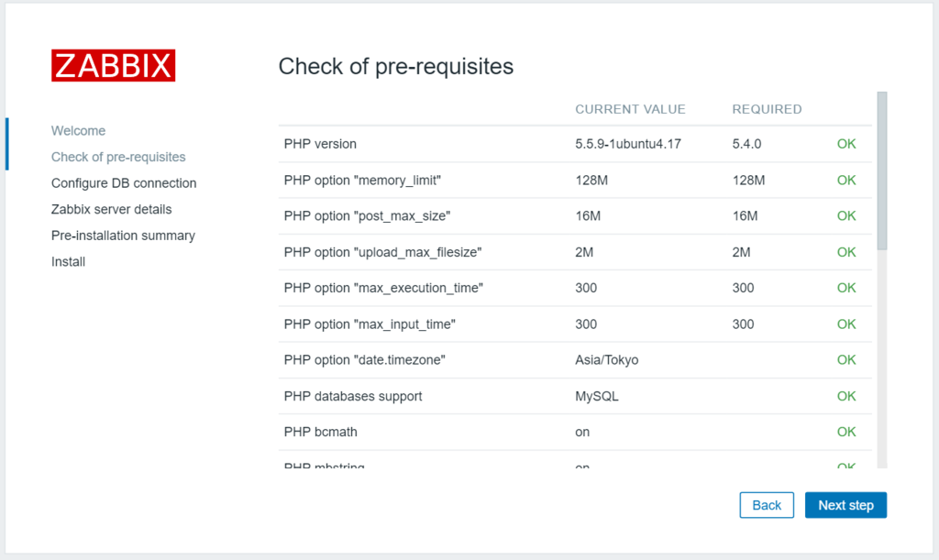The height and width of the screenshot is (560, 939).
Task: Click Asia/Tokyo timezone value
Action: pos(606,360)
